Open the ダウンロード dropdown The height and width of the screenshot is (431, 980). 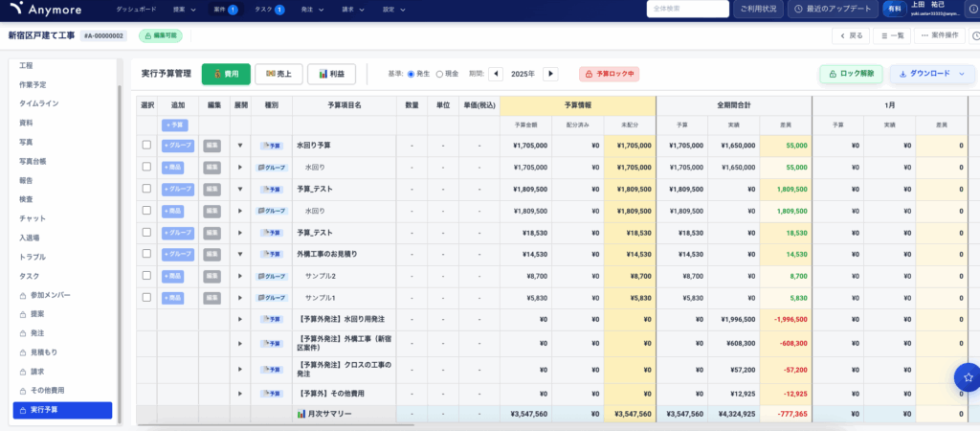coord(932,74)
